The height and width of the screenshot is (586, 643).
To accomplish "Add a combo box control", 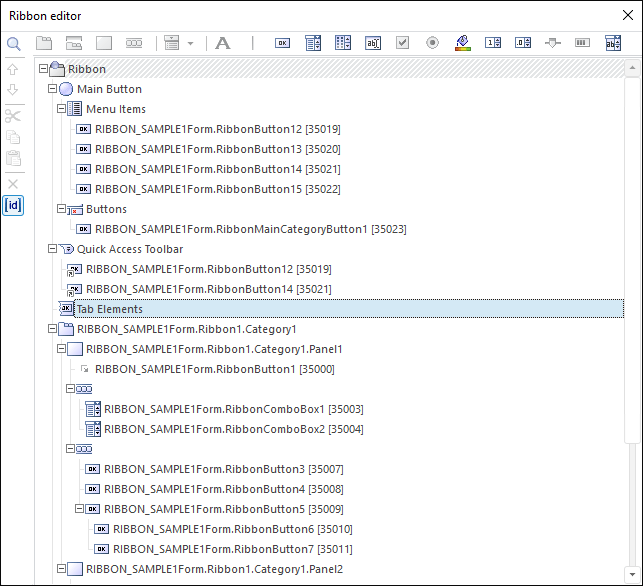I will pos(313,43).
